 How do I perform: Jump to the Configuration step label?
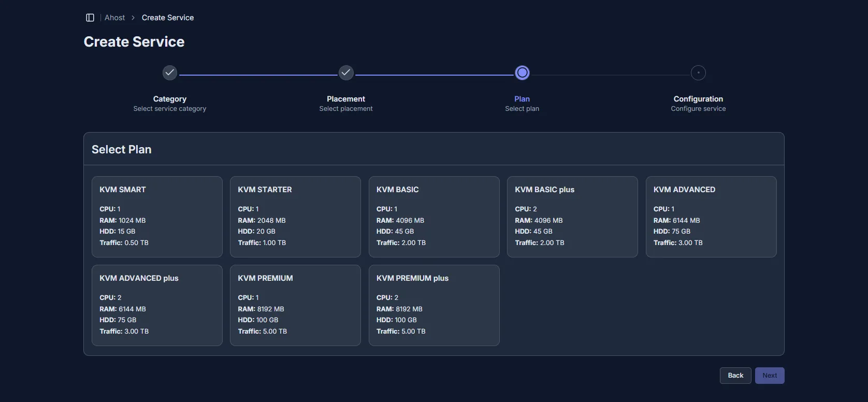(698, 99)
